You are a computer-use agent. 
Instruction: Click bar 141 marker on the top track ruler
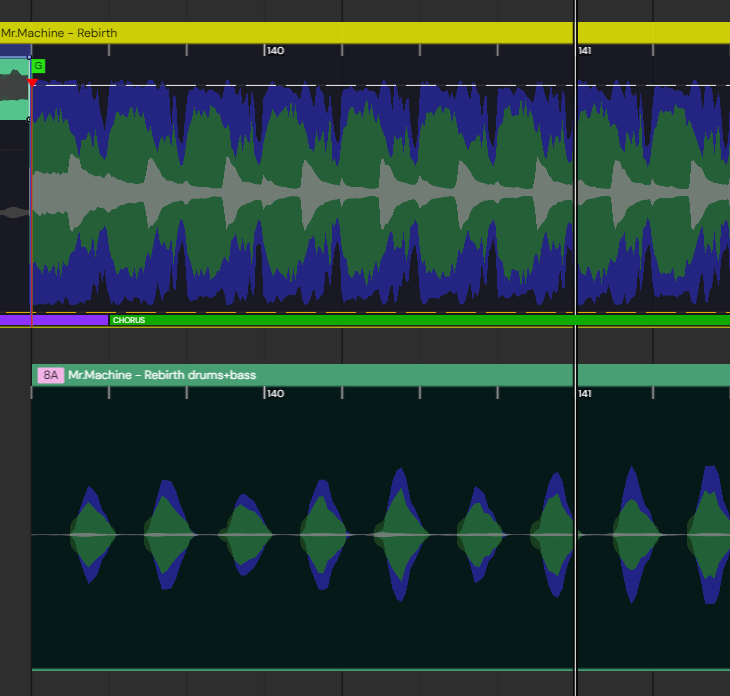(x=584, y=50)
